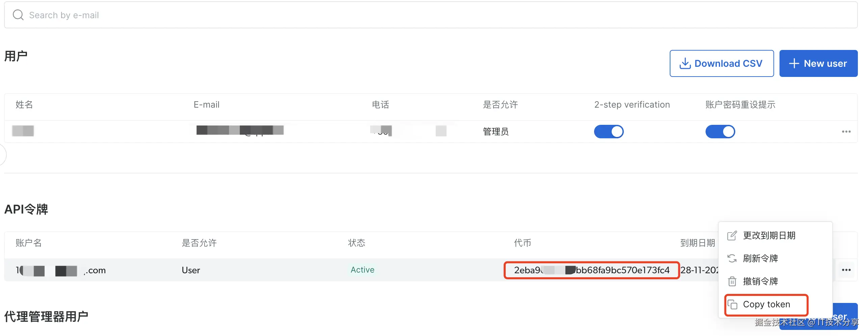Click the 代理管理器用户 section heading
Image resolution: width=868 pixels, height=336 pixels.
[46, 316]
